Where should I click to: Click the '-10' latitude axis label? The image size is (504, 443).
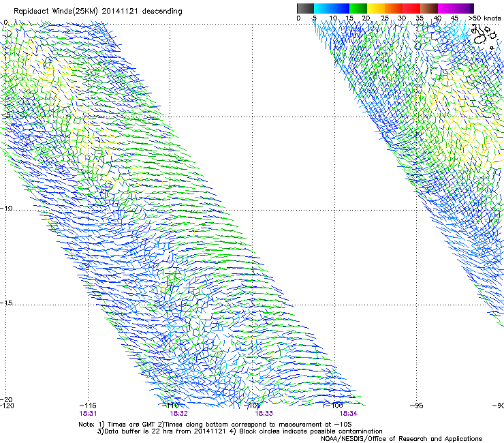pos(6,208)
